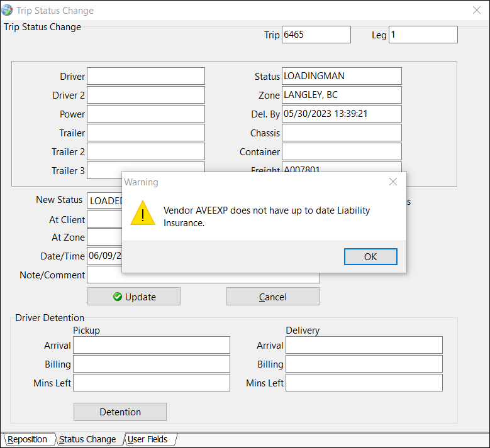The height and width of the screenshot is (448, 490).
Task: Click the Driver 2 input field
Action: 146,95
